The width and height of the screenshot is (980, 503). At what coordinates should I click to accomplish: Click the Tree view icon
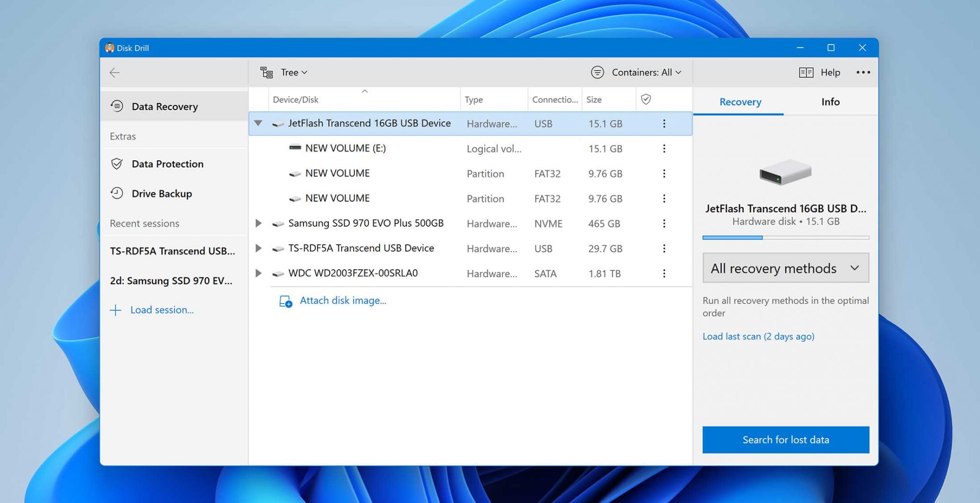click(267, 73)
